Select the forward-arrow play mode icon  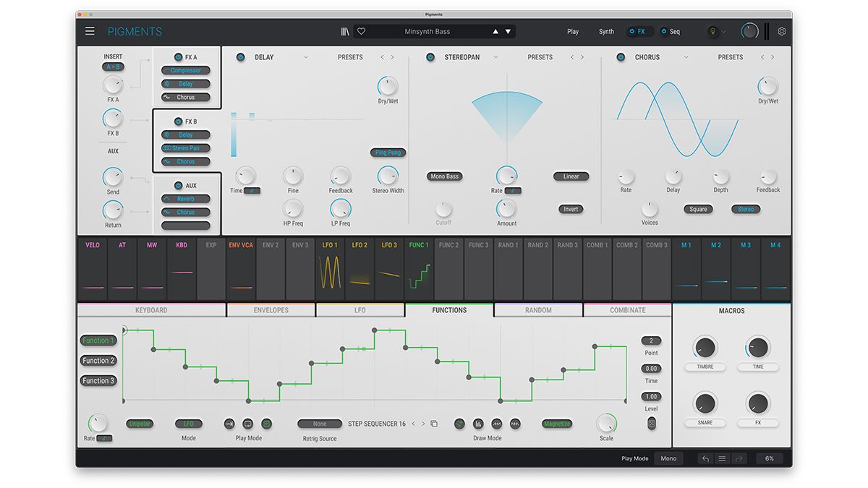[229, 424]
